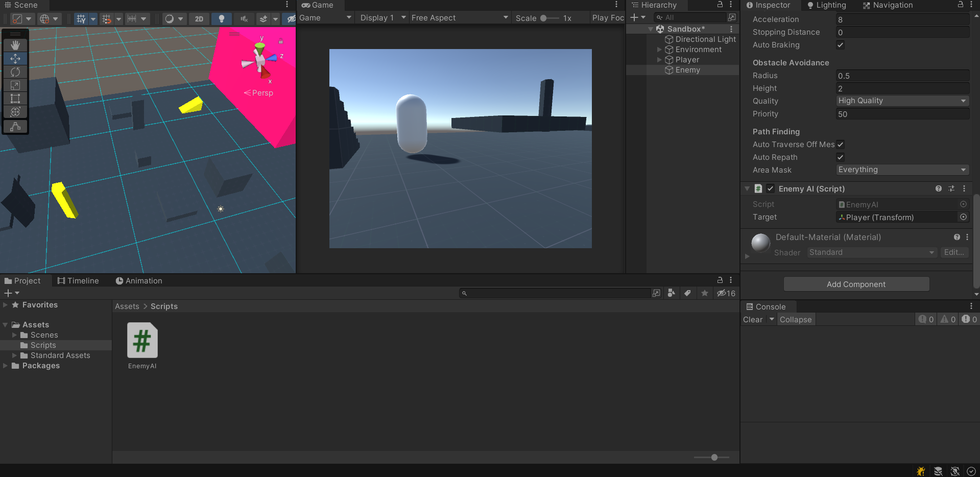Select the Rotate tool
980x477 pixels.
click(x=15, y=71)
